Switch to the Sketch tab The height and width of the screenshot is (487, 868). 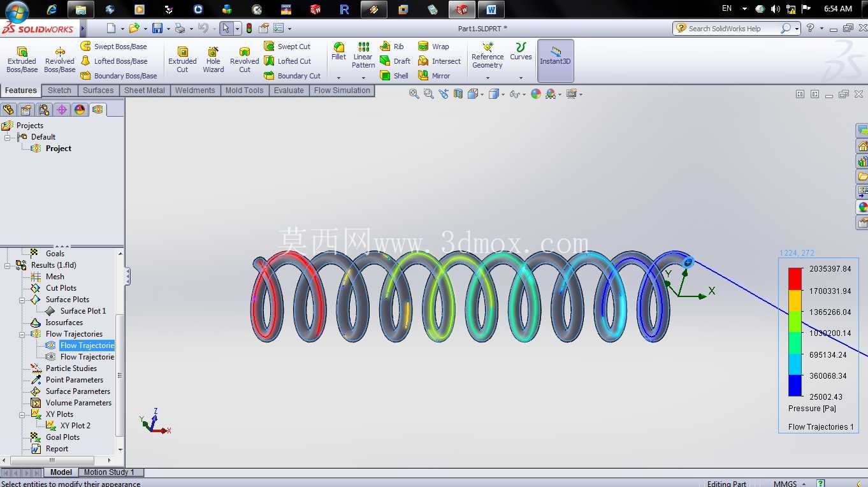coord(59,91)
